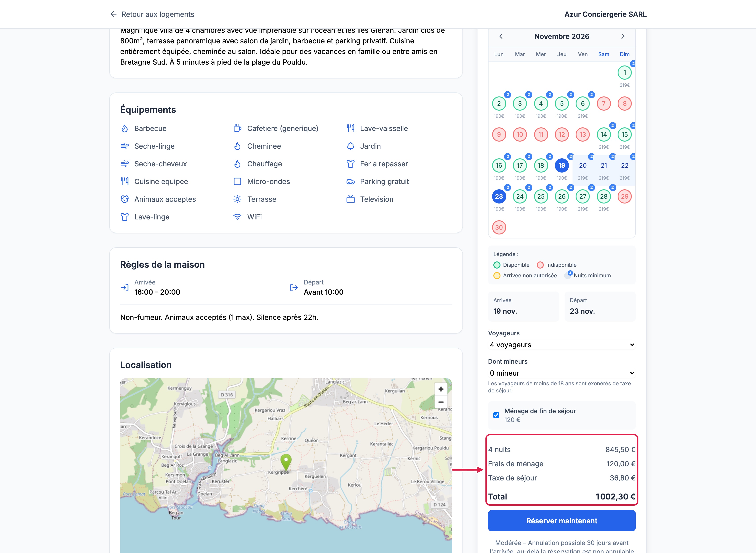Screen dimensions: 756x553
Task: Click the Total 1002,30 € amount
Action: 615,496
